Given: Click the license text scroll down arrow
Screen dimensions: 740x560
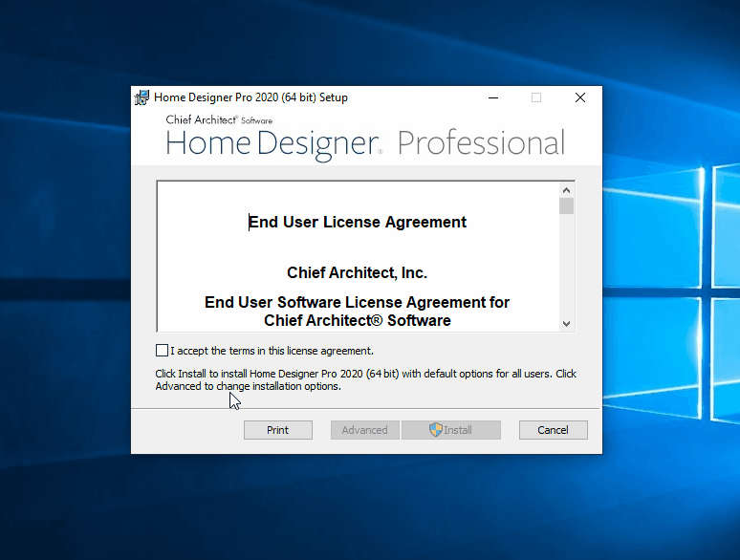Looking at the screenshot, I should tap(566, 324).
